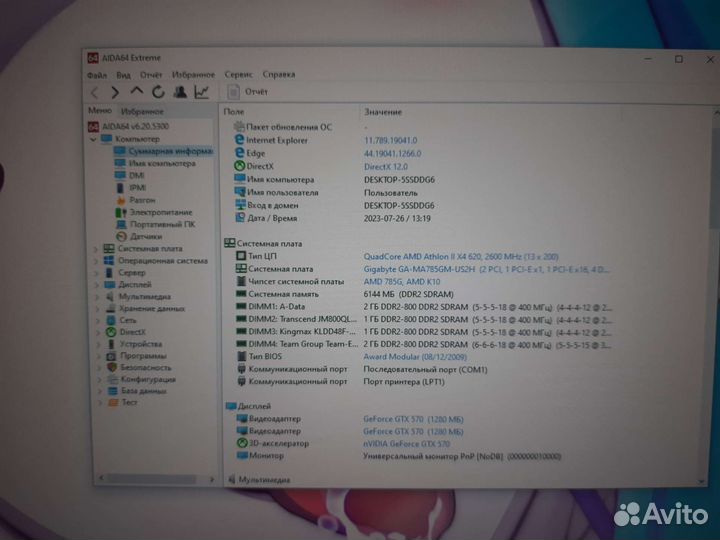Click the Тип ЦП processor icon

point(241,256)
